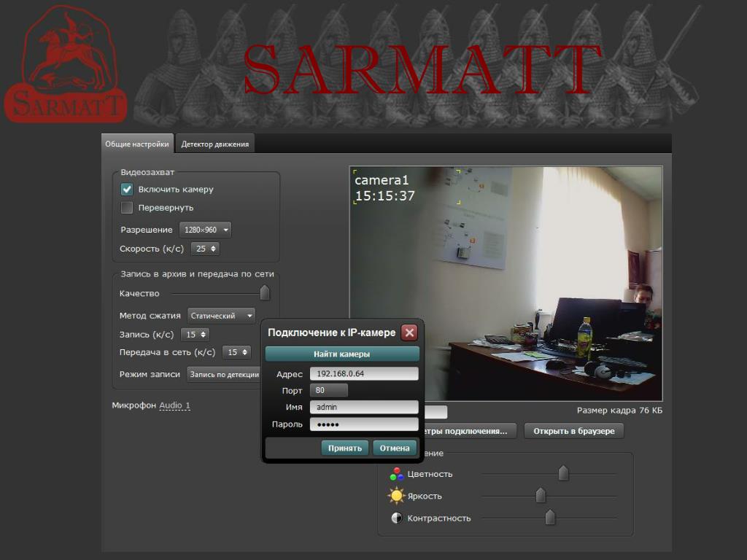Open the Детектор движения tab
The image size is (747, 560).
point(215,144)
